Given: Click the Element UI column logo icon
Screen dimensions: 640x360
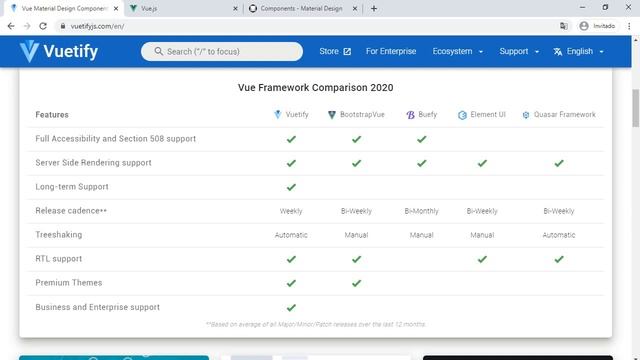Looking at the screenshot, I should 462,115.
